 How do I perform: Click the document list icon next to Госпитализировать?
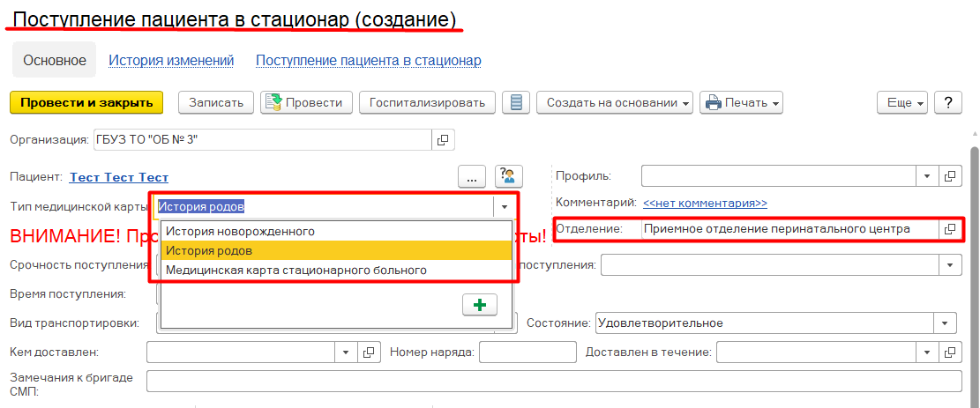(516, 102)
